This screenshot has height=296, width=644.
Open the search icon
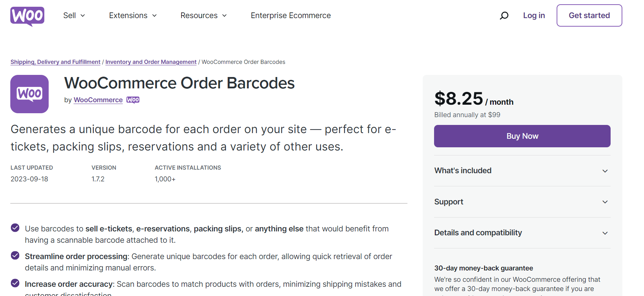[504, 15]
